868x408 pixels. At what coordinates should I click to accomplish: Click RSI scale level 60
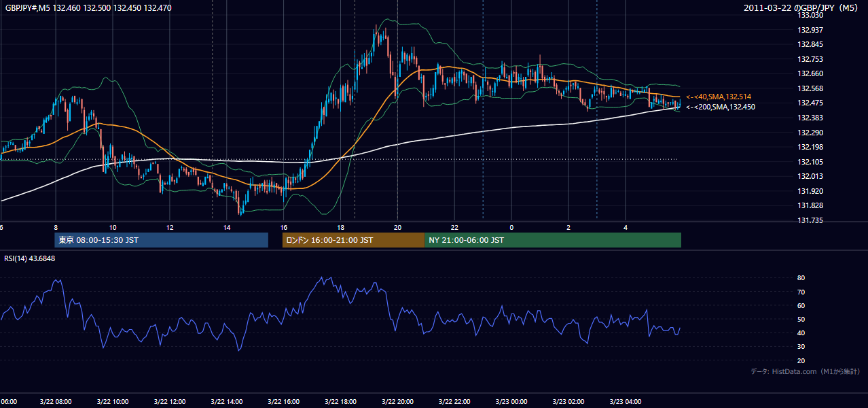click(801, 306)
